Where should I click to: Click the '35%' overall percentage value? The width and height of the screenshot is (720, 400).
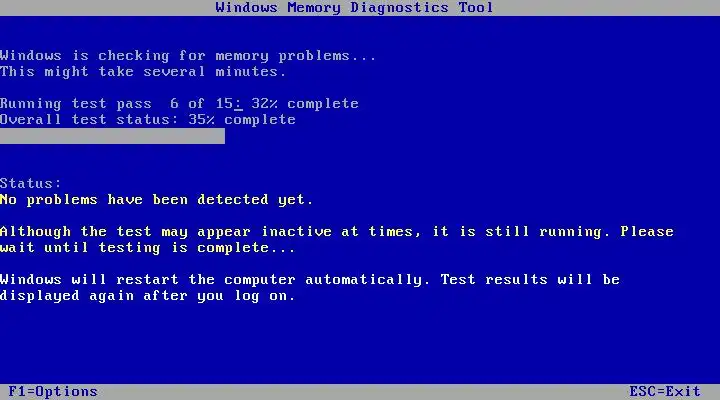(x=201, y=120)
